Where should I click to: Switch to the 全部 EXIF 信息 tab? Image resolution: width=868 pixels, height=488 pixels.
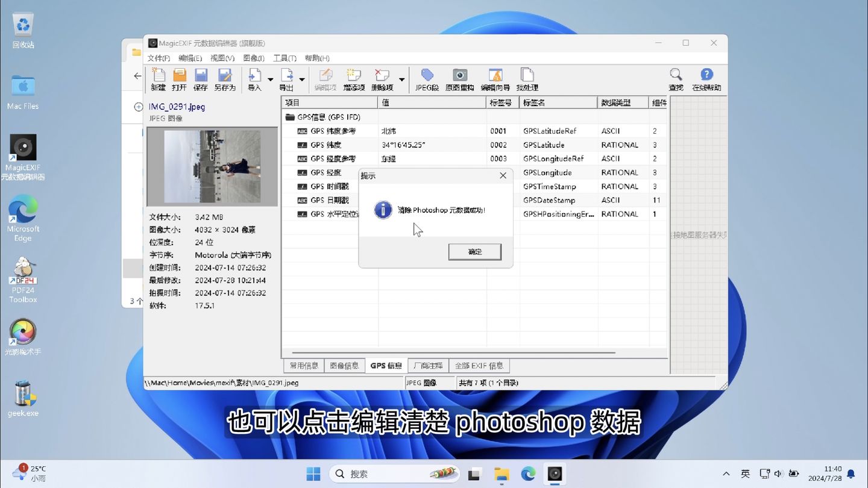[479, 366]
